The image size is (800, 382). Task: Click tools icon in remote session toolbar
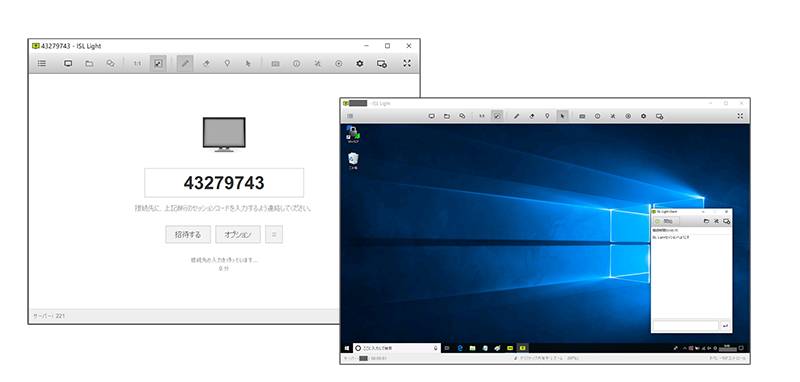[x=613, y=116]
